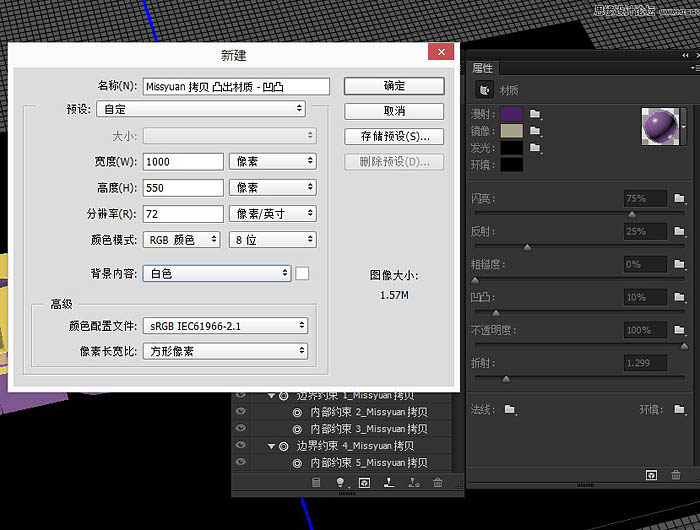The height and width of the screenshot is (530, 700).
Task: Click the constraint pin icon beside the trash in 3D panel
Action: 414,482
